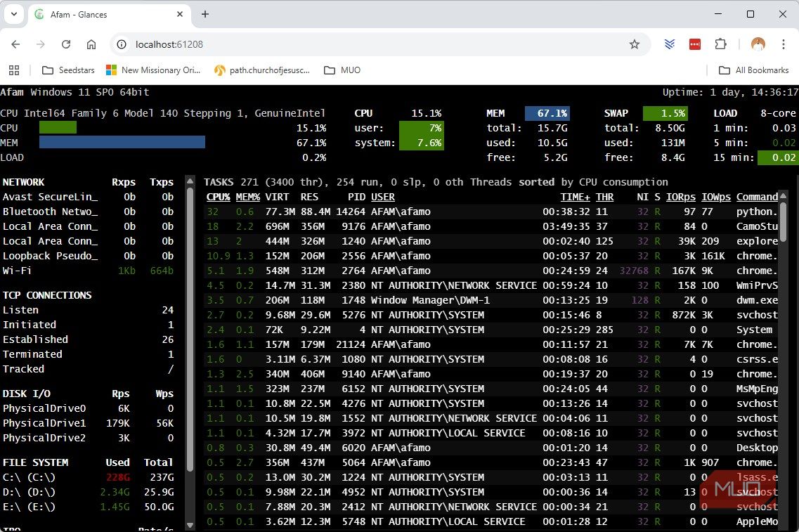
Task: Close the Afam - Glances tab
Action: [x=180, y=14]
